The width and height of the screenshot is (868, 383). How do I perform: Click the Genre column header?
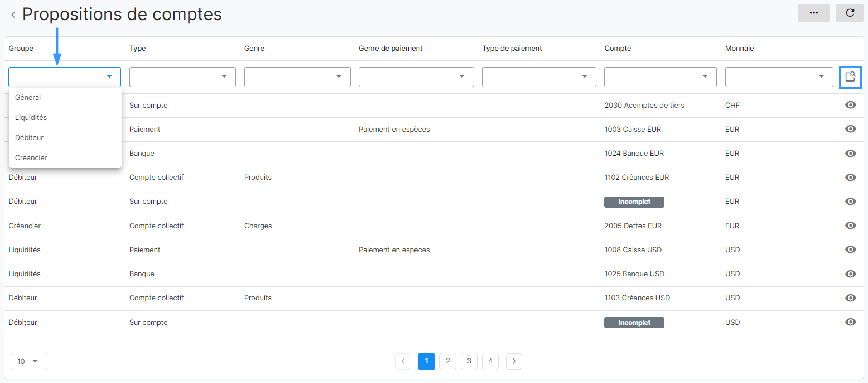coord(254,49)
